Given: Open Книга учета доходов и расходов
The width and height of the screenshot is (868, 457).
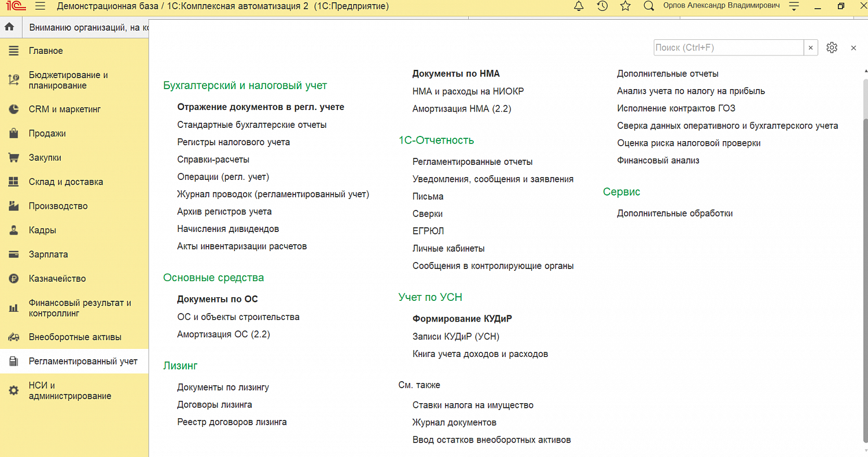Looking at the screenshot, I should tap(480, 354).
